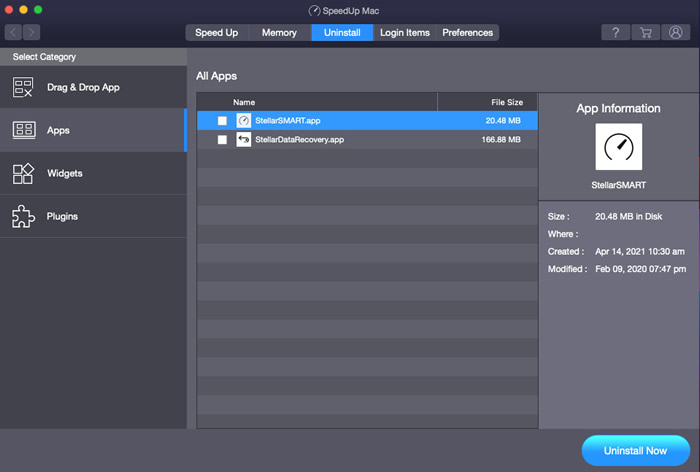700x472 pixels.
Task: Tick the StellarSMART.app checkbox
Action: (x=222, y=121)
